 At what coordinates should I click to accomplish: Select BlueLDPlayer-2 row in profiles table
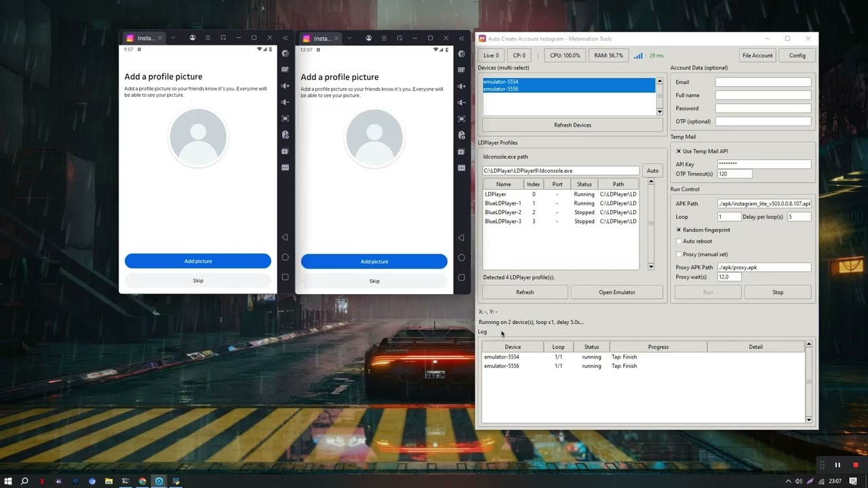coord(561,212)
